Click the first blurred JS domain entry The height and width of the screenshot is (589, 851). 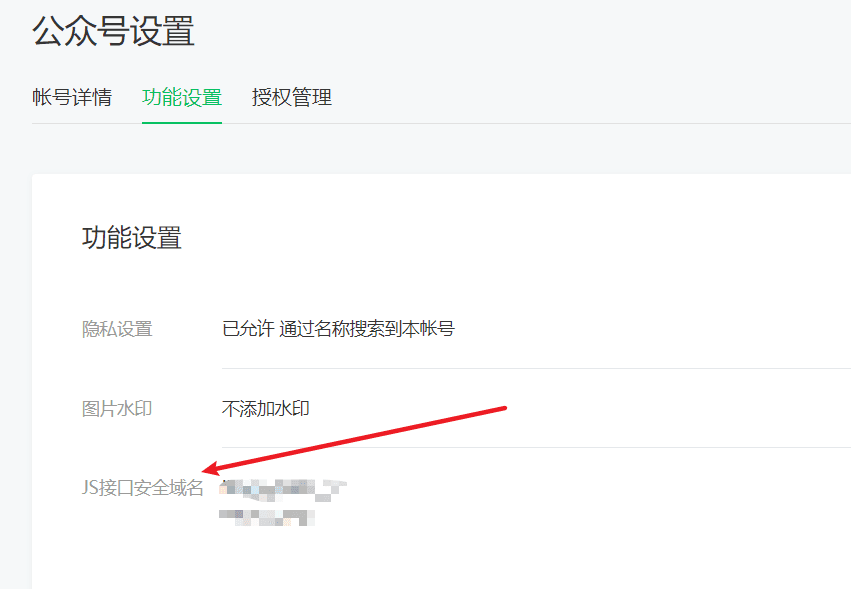[283, 490]
